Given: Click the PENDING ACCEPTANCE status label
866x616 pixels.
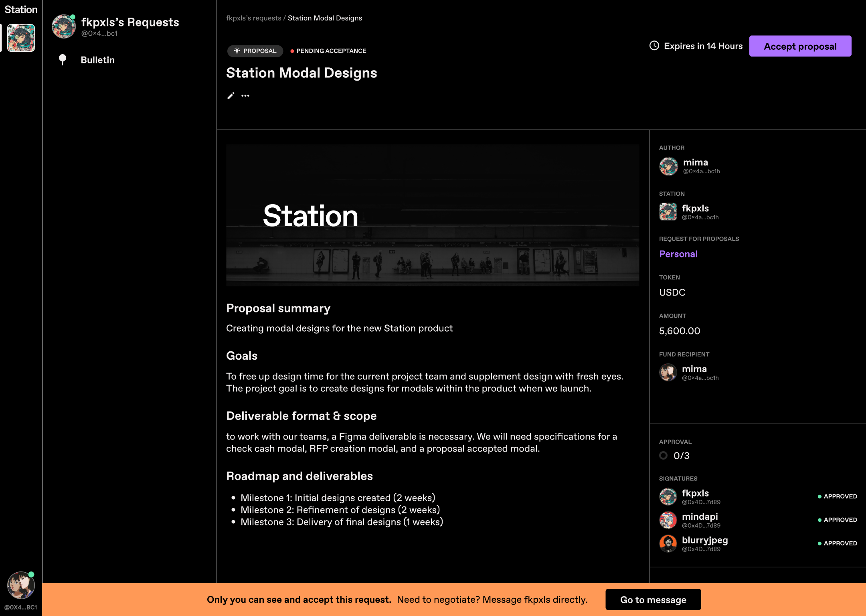Looking at the screenshot, I should pyautogui.click(x=328, y=51).
